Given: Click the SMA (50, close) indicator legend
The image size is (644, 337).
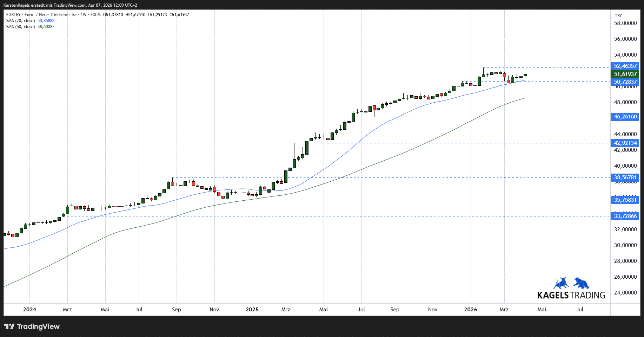Looking at the screenshot, I should click(20, 27).
